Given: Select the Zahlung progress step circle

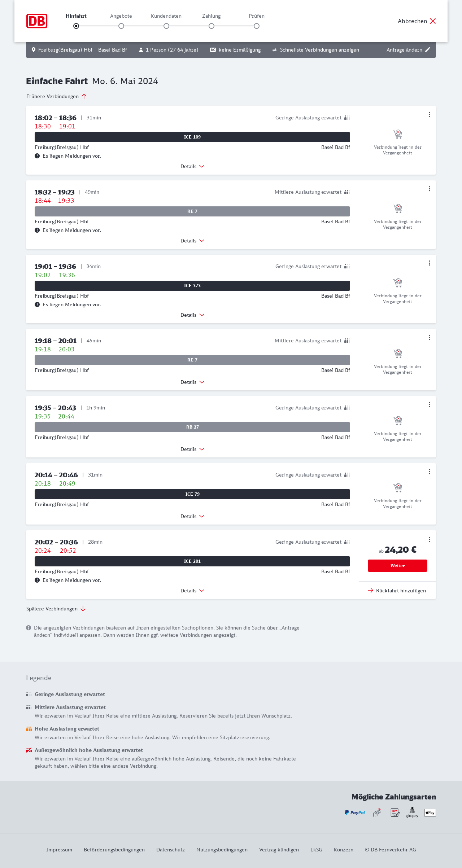Looking at the screenshot, I should click(x=212, y=26).
